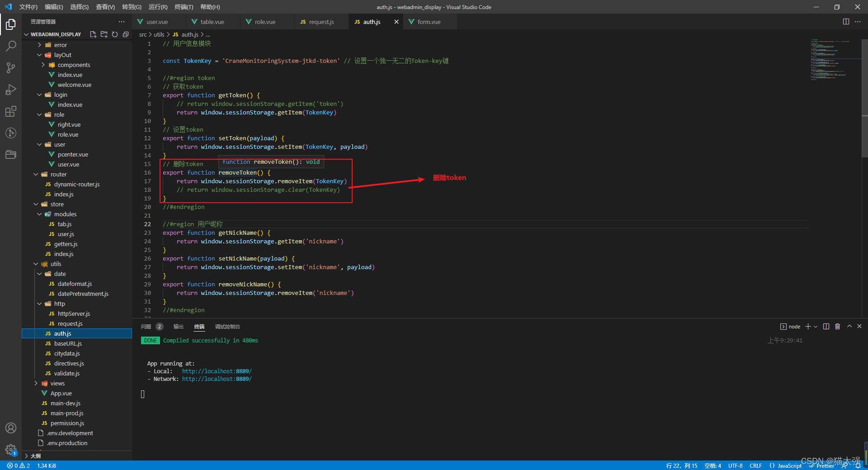Open the Accounts menu in activity bar
868x470 pixels.
11,428
